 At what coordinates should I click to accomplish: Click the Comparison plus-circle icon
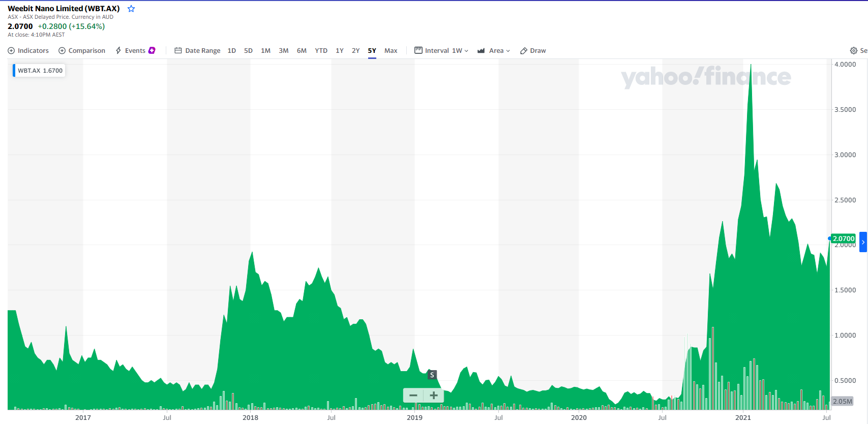coord(62,50)
